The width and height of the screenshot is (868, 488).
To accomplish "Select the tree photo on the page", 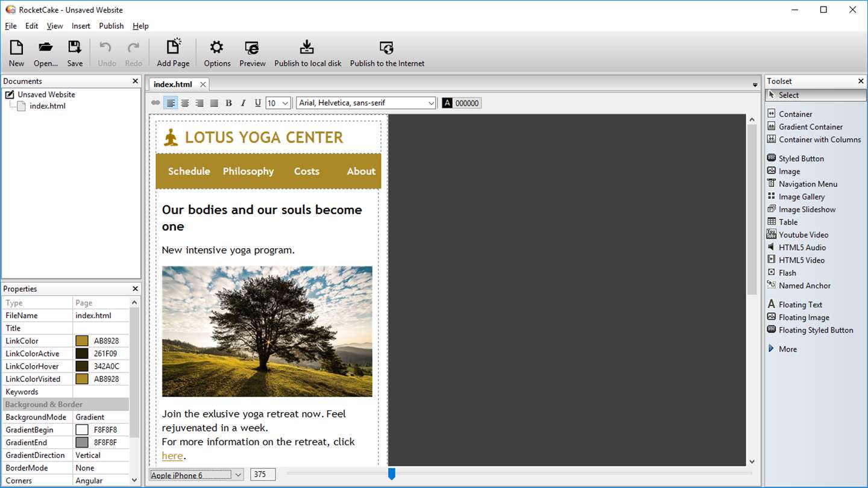I will 267,331.
